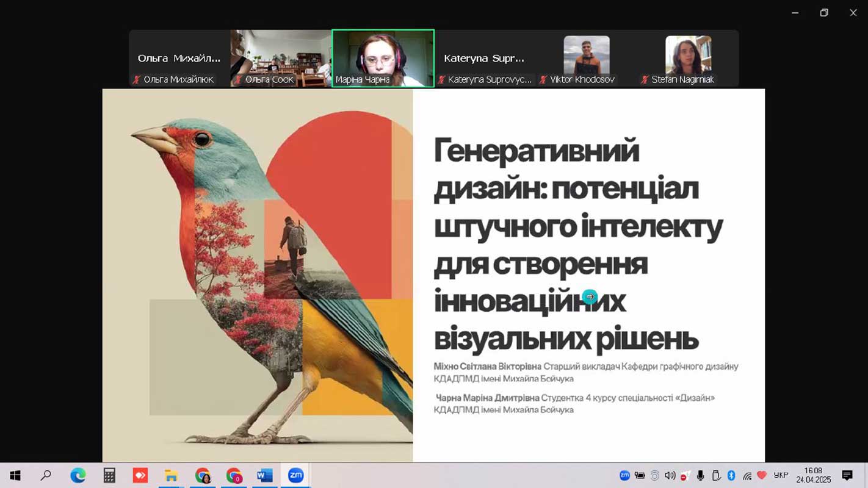868x488 pixels.
Task: Open the Calculator app in the taskbar
Action: click(x=109, y=476)
